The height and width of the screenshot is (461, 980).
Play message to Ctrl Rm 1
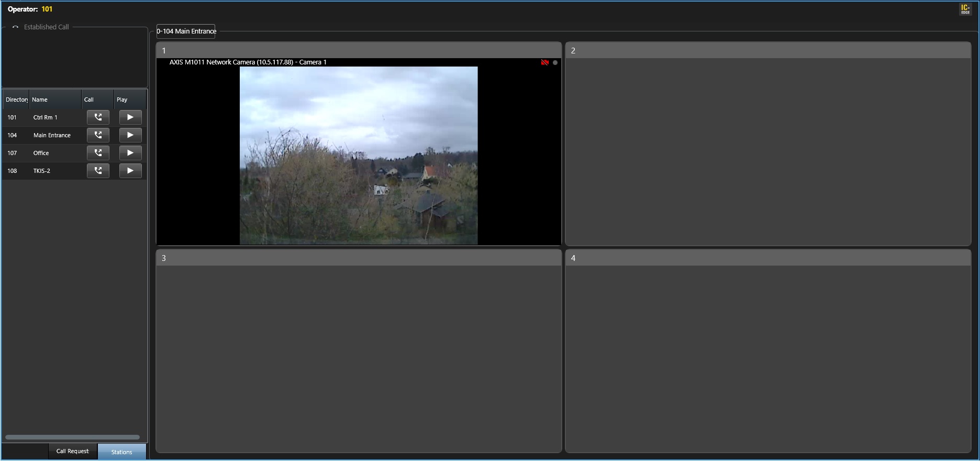(x=130, y=117)
